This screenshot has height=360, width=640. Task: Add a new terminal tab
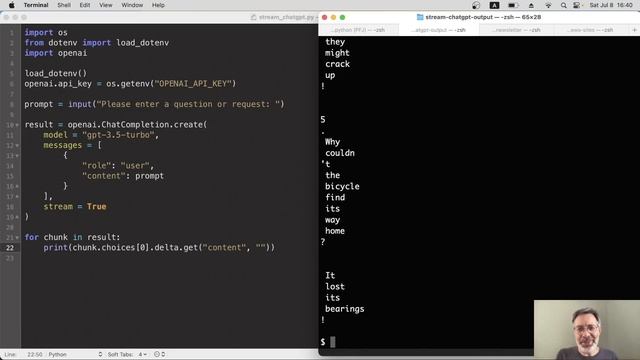tap(634, 30)
